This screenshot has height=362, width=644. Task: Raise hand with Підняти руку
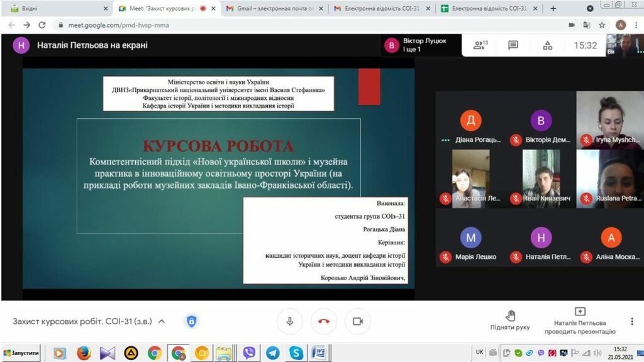point(510,319)
